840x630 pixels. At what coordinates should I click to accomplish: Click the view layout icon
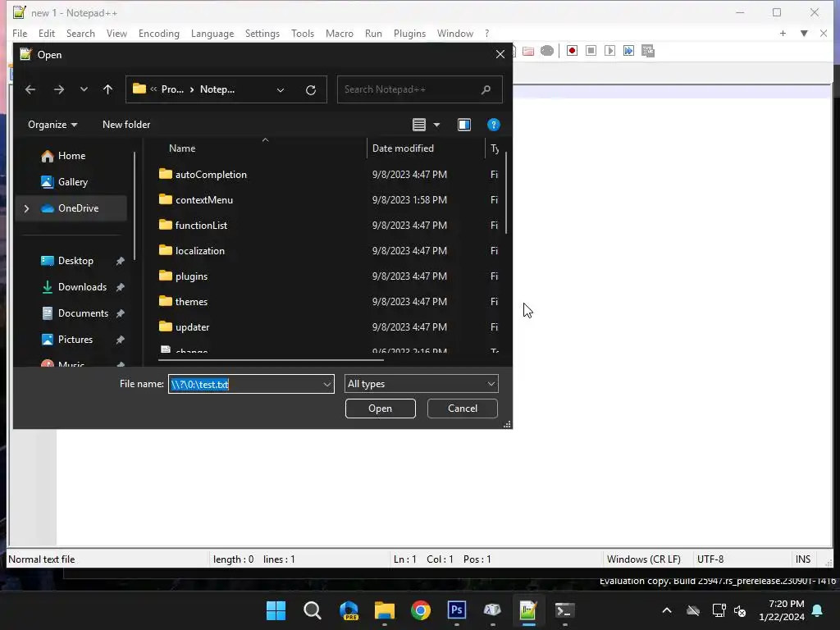[419, 125]
